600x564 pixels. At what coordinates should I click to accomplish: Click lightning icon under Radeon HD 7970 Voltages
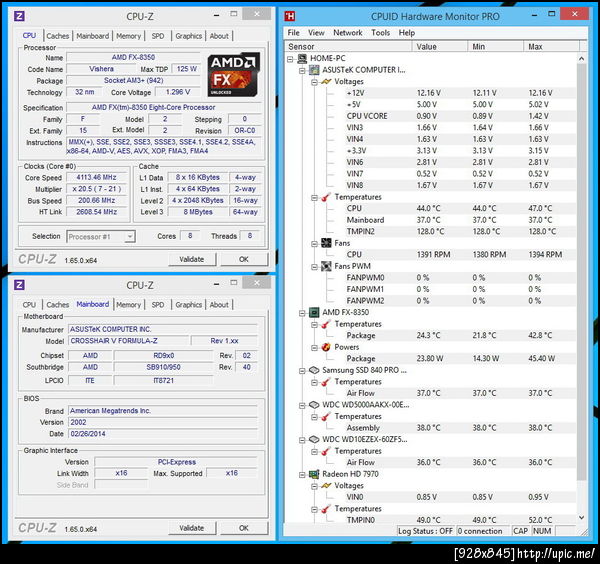[x=326, y=486]
